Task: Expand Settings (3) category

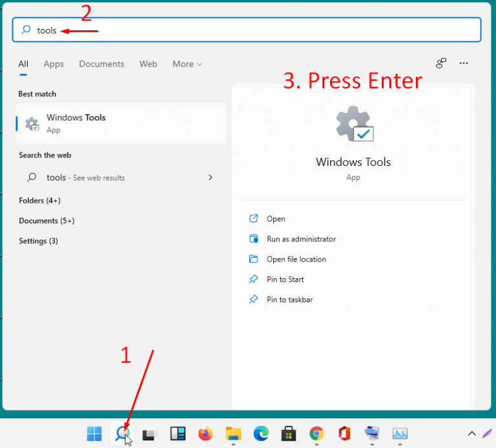Action: 38,241
